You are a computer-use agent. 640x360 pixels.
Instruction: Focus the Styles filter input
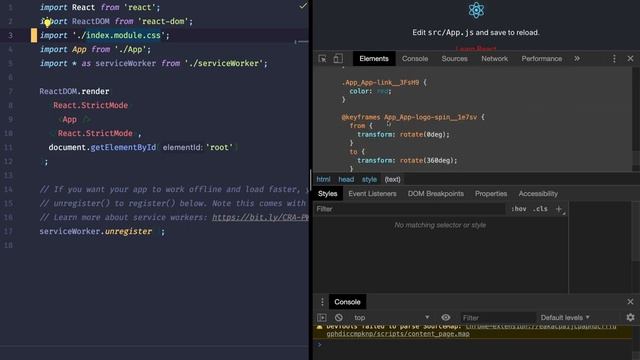coord(409,209)
